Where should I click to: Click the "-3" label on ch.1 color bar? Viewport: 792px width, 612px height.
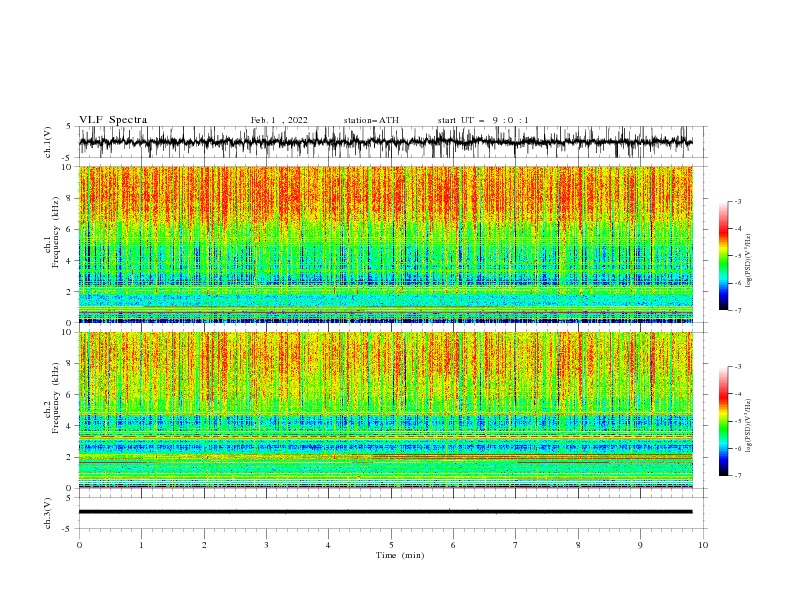tap(737, 201)
